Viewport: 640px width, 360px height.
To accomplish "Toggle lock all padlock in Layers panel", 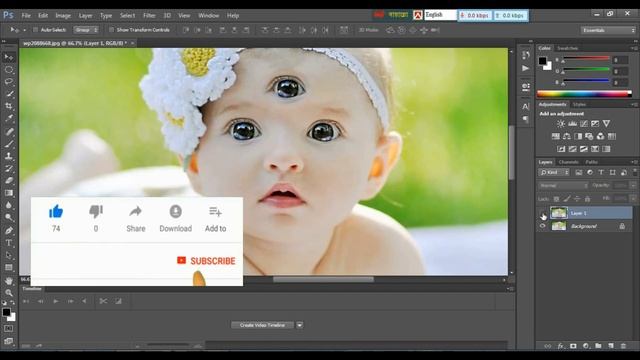I will [587, 199].
